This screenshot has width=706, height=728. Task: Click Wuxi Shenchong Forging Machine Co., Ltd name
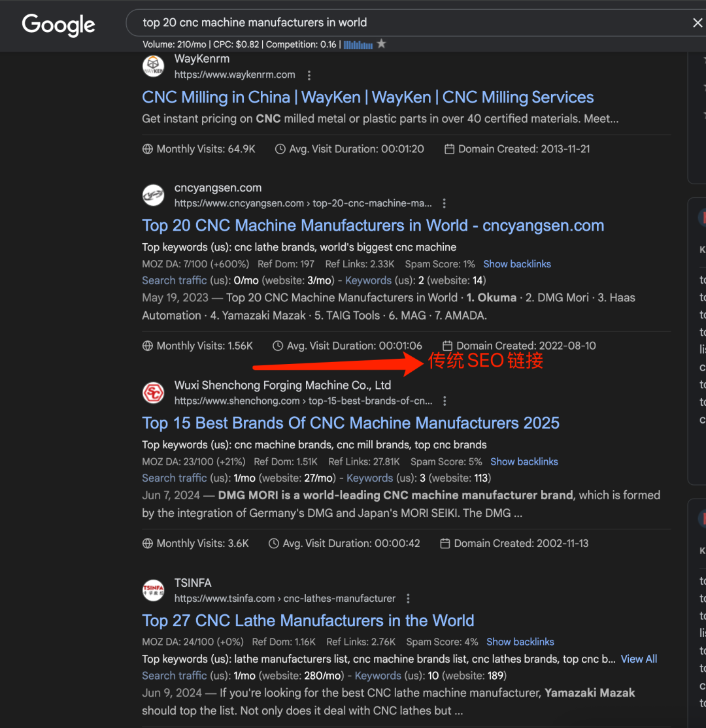point(282,386)
